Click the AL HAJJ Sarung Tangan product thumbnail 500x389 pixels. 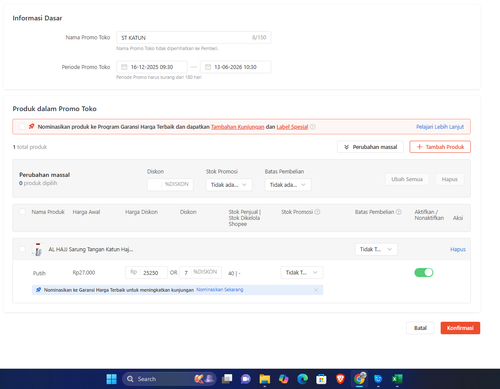[x=38, y=249]
